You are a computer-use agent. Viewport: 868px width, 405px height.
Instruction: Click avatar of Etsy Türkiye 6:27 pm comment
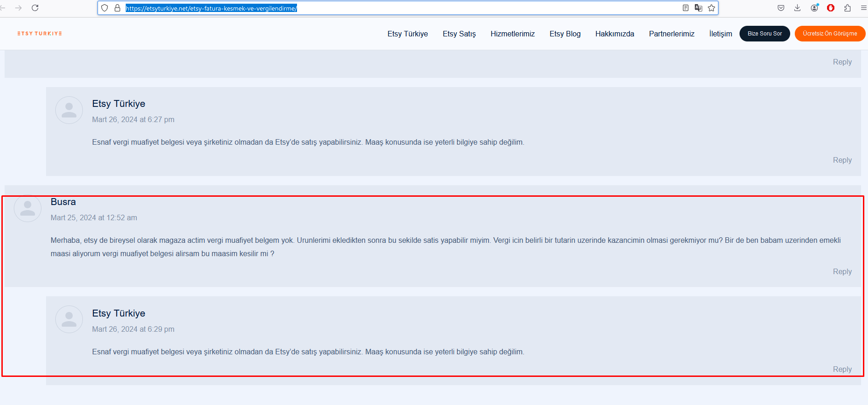click(x=69, y=110)
